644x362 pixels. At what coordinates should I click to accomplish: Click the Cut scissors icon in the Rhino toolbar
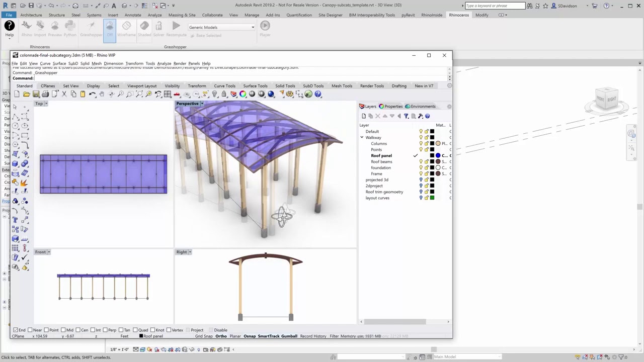64,94
